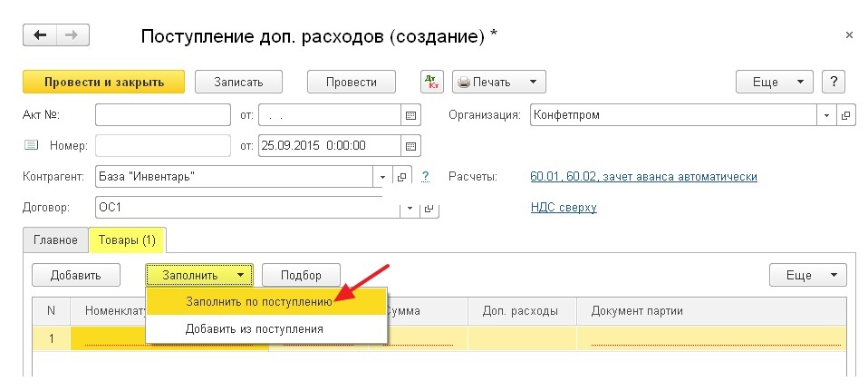Image resolution: width=868 pixels, height=391 pixels.
Task: Click the Акт date input field
Action: click(330, 115)
